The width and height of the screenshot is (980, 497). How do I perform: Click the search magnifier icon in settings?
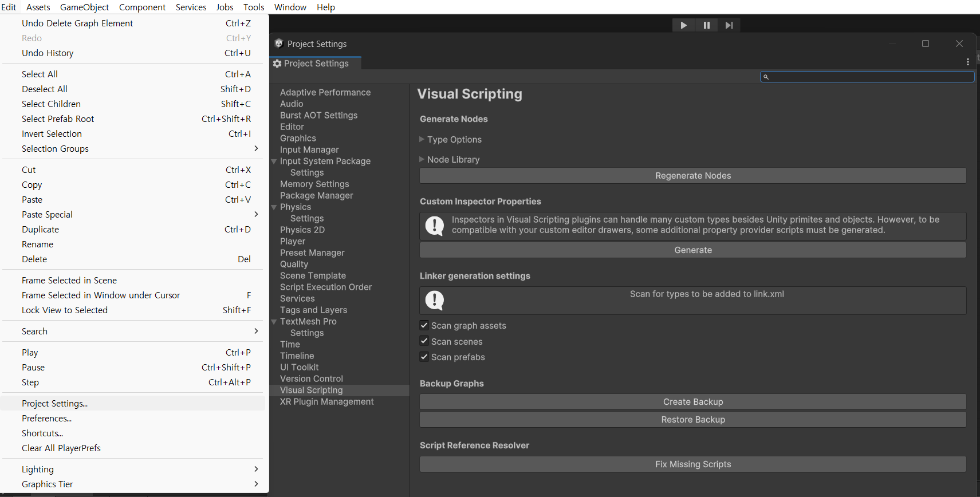point(766,77)
